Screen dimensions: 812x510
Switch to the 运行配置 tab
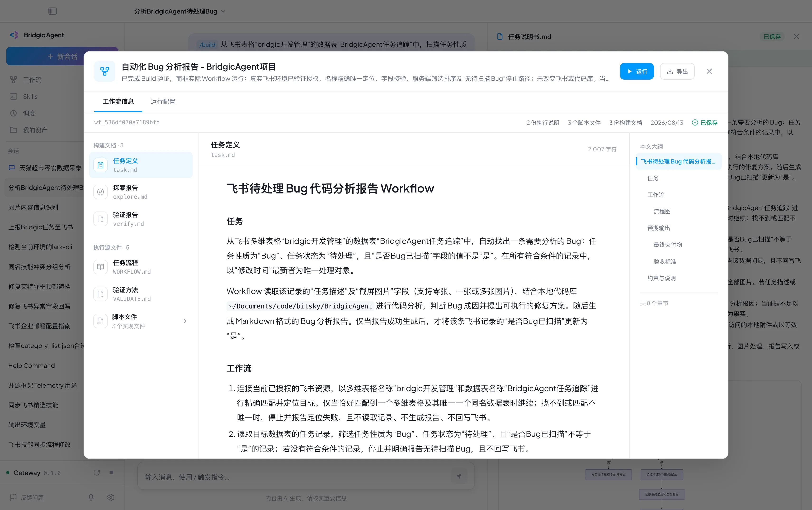[163, 101]
